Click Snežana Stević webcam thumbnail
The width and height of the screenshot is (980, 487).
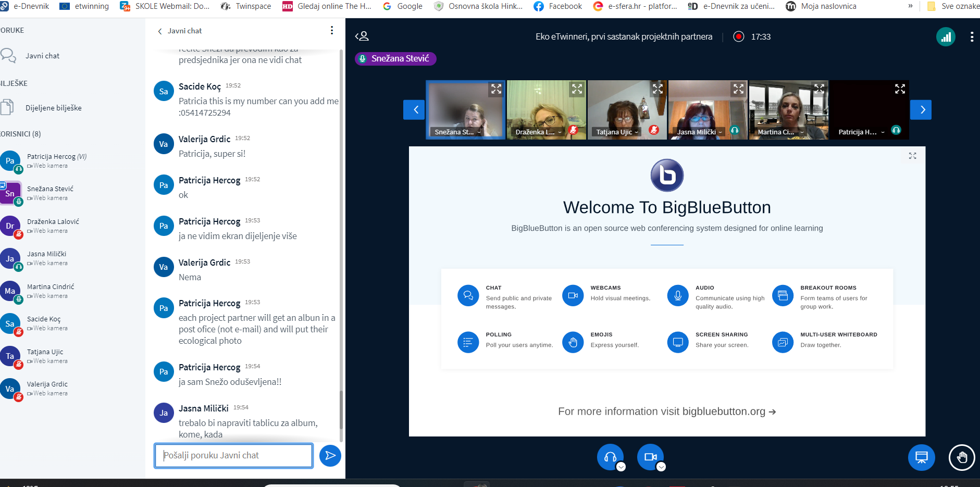(x=466, y=110)
